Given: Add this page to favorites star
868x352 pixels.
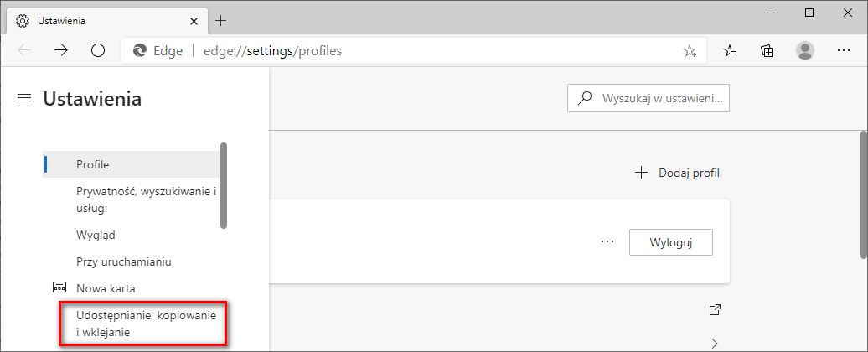Looking at the screenshot, I should coord(690,50).
